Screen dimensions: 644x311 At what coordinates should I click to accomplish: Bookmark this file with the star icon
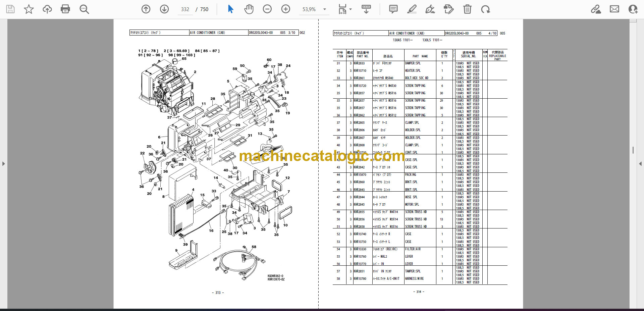pyautogui.click(x=29, y=9)
